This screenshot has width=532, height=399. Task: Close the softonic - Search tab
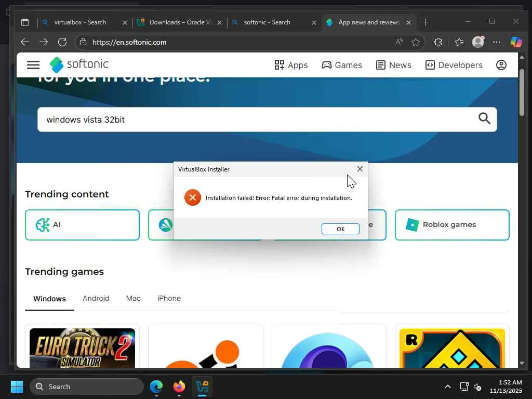[x=314, y=23]
